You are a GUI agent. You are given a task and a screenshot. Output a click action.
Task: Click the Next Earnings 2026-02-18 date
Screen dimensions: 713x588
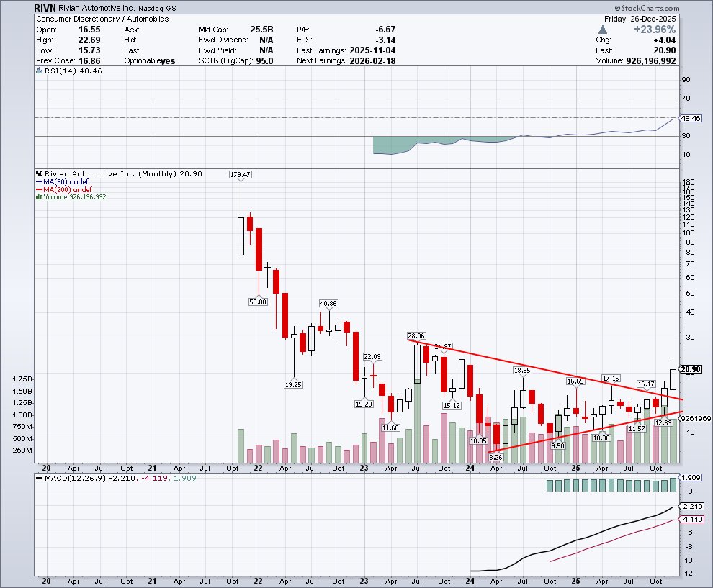pyautogui.click(x=372, y=61)
